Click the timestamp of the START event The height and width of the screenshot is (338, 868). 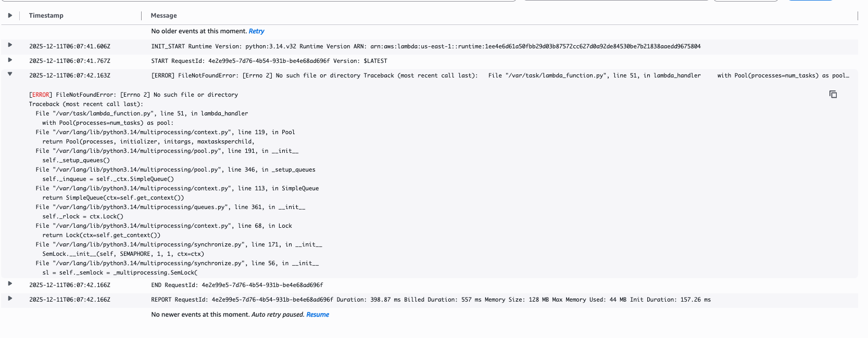70,61
